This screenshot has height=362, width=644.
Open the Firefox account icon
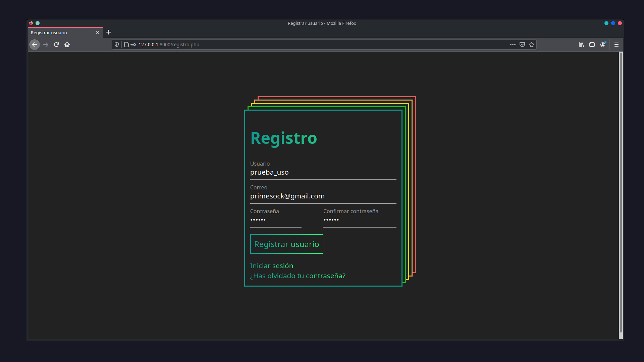click(603, 44)
